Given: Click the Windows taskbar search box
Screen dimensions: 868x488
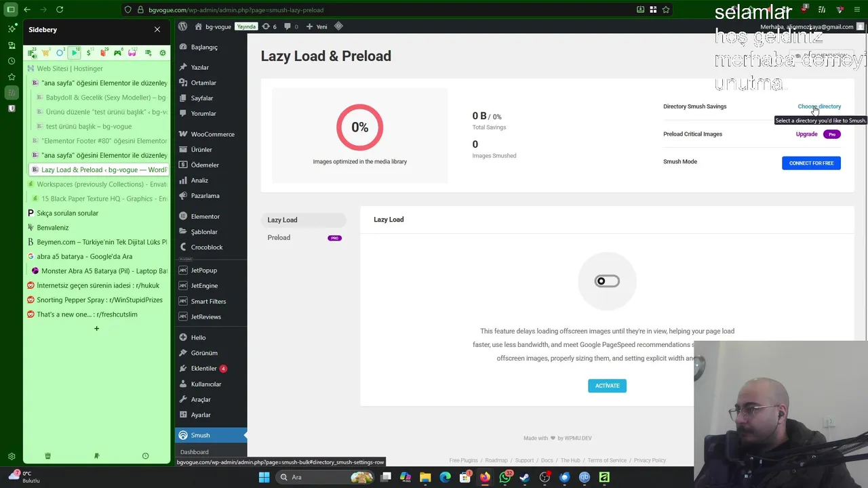Looking at the screenshot, I should (x=325, y=477).
